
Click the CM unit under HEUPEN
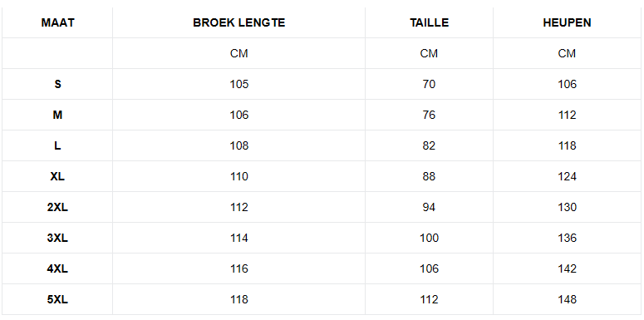point(568,53)
